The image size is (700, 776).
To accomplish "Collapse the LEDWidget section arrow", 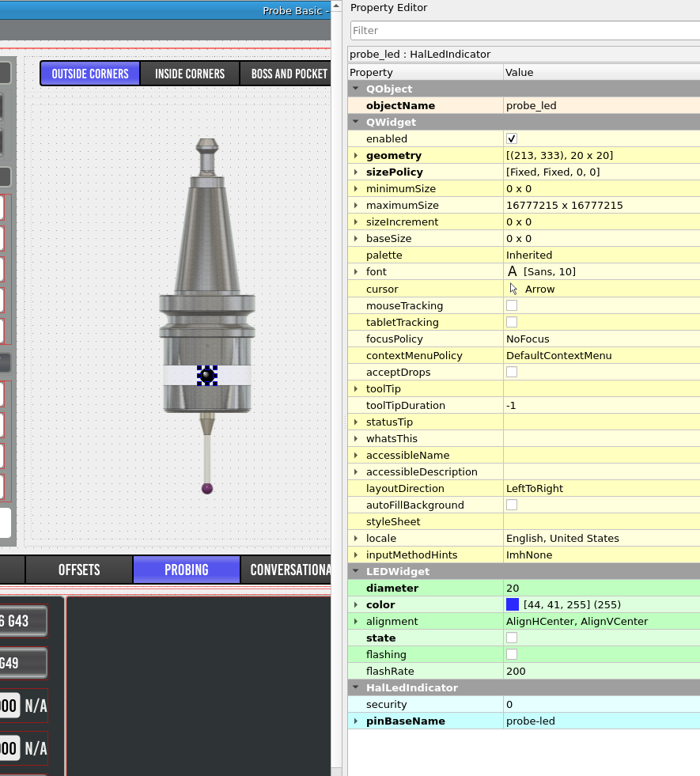I will click(356, 571).
